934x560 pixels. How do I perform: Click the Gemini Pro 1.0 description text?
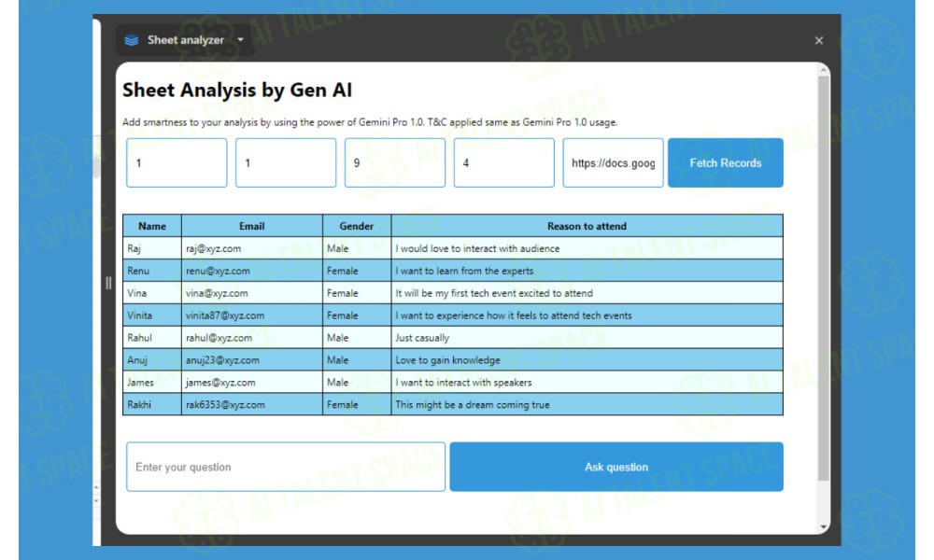click(x=370, y=122)
